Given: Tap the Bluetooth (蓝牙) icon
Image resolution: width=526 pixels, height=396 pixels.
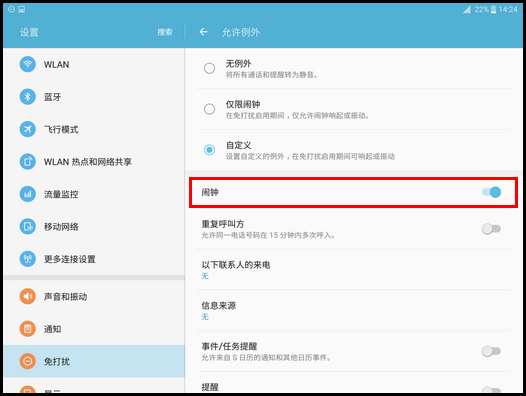Looking at the screenshot, I should (28, 97).
